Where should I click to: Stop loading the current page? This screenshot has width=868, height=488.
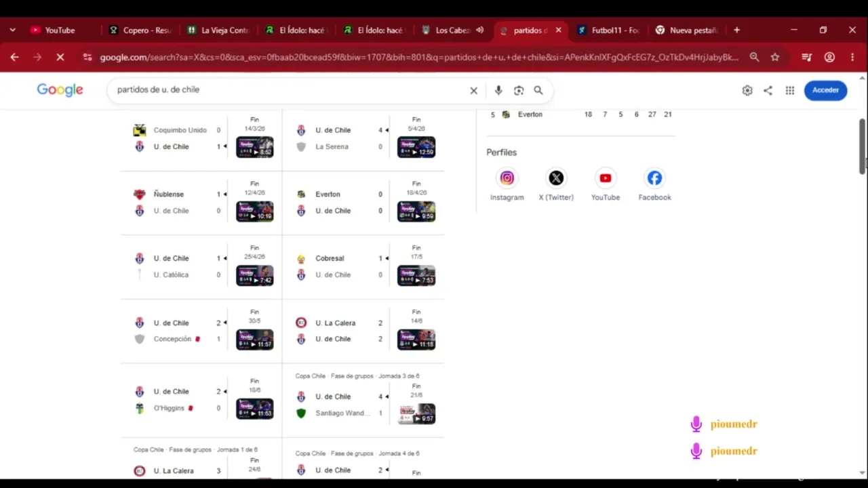coord(60,58)
